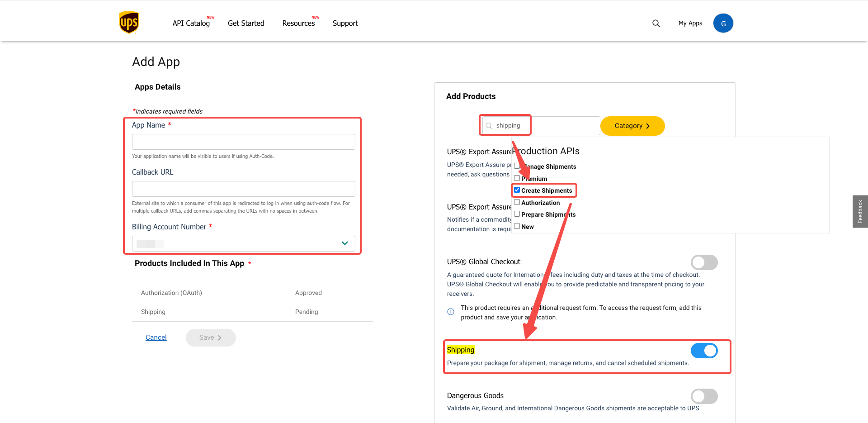The width and height of the screenshot is (868, 423).
Task: Open the Feedback side tab
Action: tap(860, 211)
